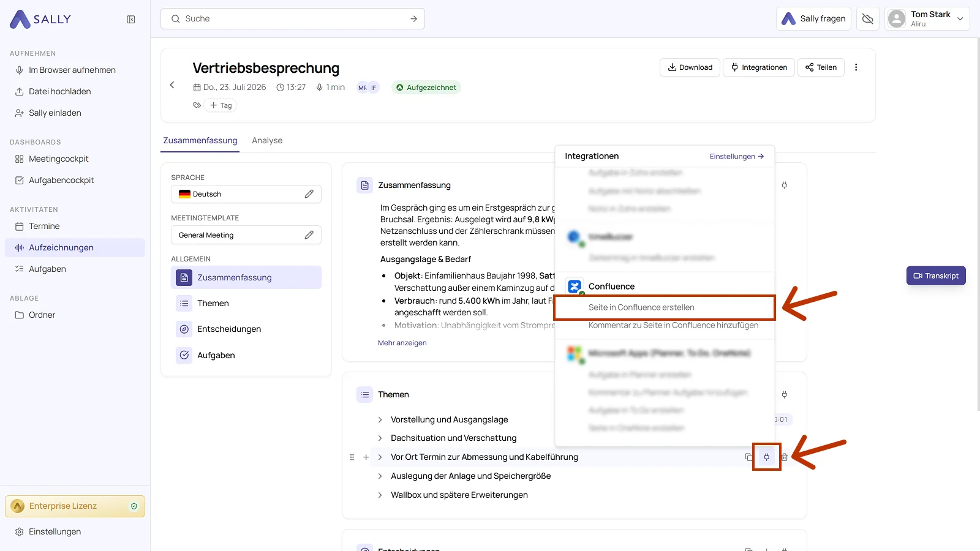Screen dimensions: 980x551
Task: Open the Integrationen button in the header
Action: [759, 67]
